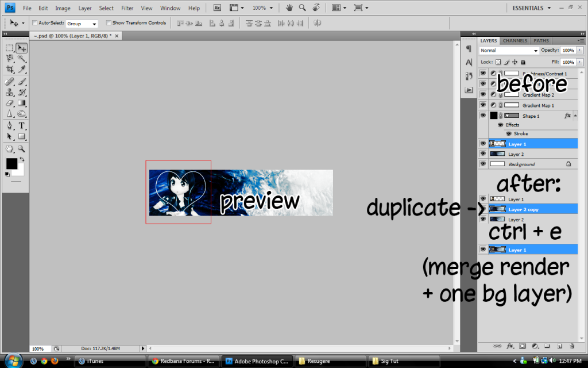Create new fill or adjustment layer
This screenshot has height=368, width=588.
(x=535, y=346)
